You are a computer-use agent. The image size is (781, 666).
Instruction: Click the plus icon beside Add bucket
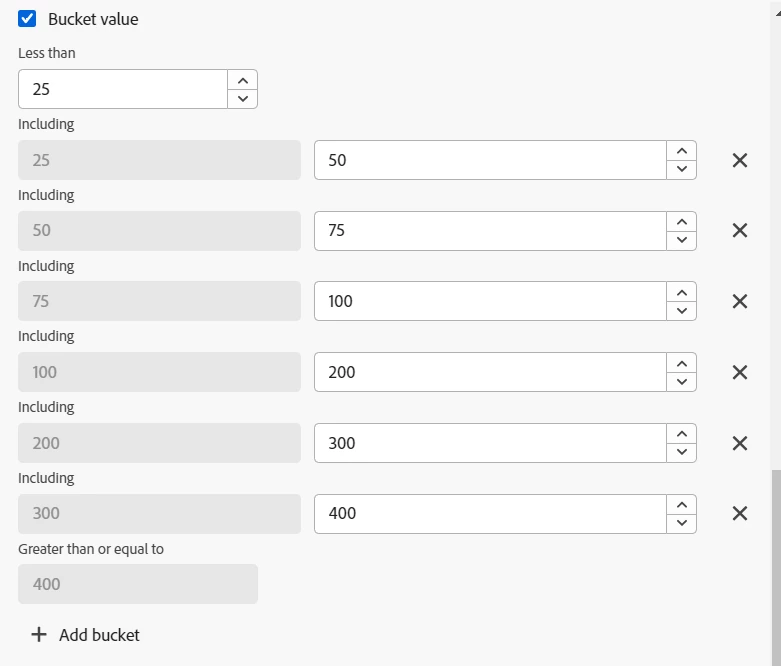click(39, 635)
